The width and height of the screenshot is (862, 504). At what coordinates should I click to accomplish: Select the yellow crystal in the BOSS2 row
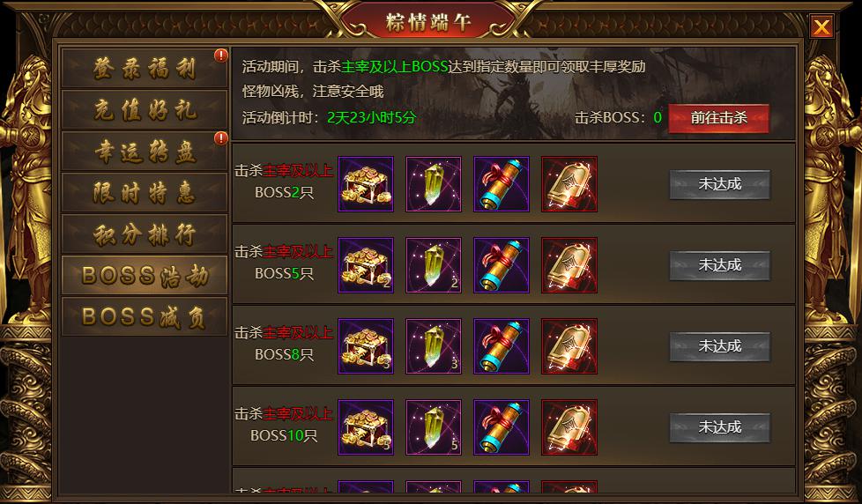433,184
